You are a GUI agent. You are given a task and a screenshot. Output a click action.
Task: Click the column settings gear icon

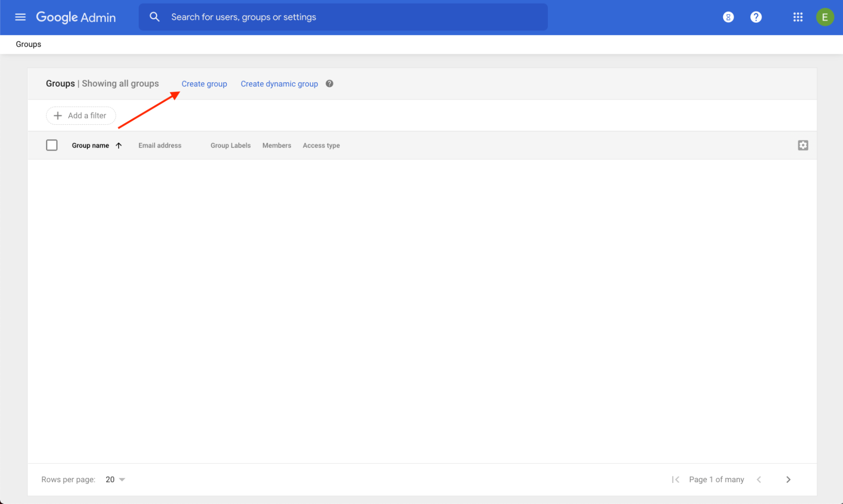click(803, 145)
